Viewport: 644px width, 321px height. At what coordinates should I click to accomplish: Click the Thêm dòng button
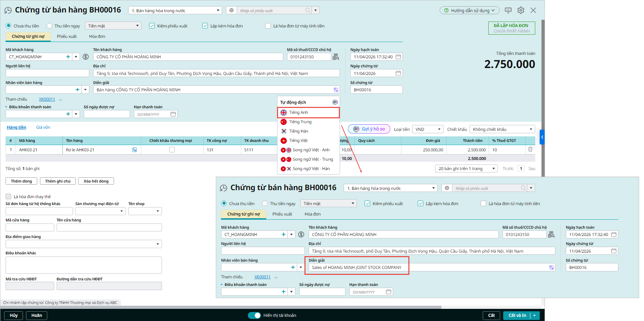(x=21, y=181)
